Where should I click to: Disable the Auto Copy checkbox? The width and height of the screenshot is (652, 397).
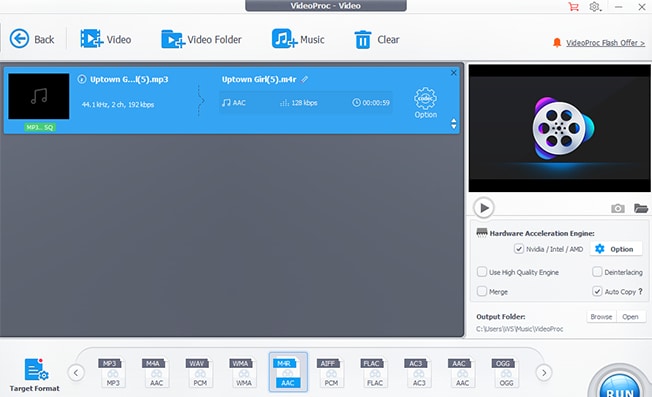point(597,291)
